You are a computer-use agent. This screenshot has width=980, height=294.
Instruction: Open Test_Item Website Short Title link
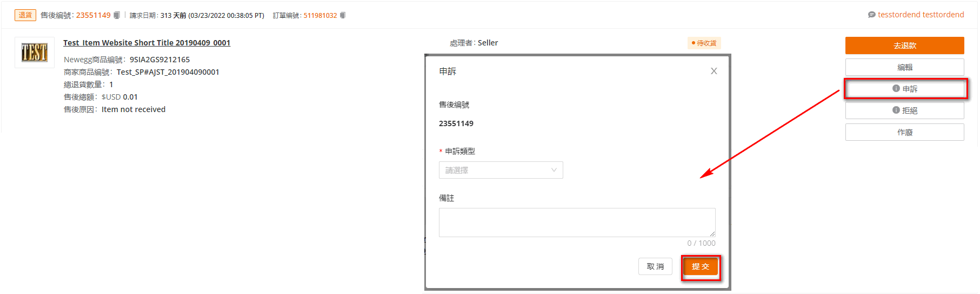click(x=146, y=43)
